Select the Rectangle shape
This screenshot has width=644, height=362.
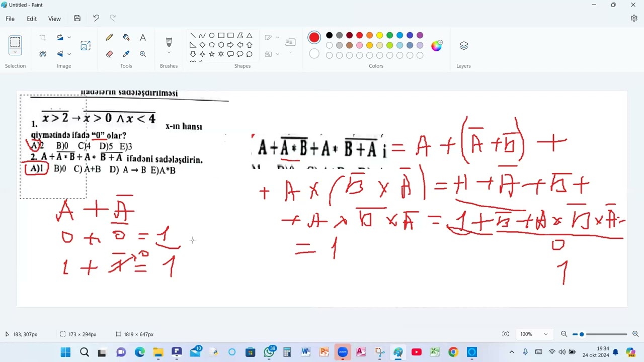[x=221, y=35]
